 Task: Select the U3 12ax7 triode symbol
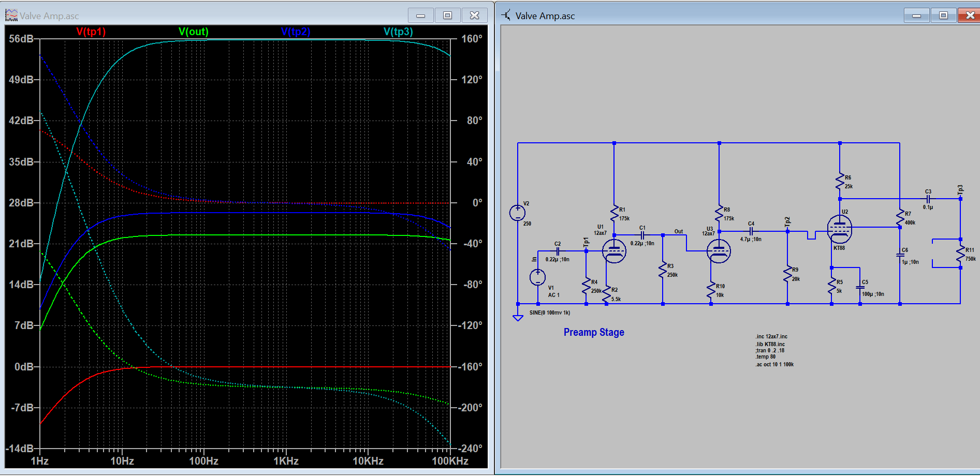719,251
